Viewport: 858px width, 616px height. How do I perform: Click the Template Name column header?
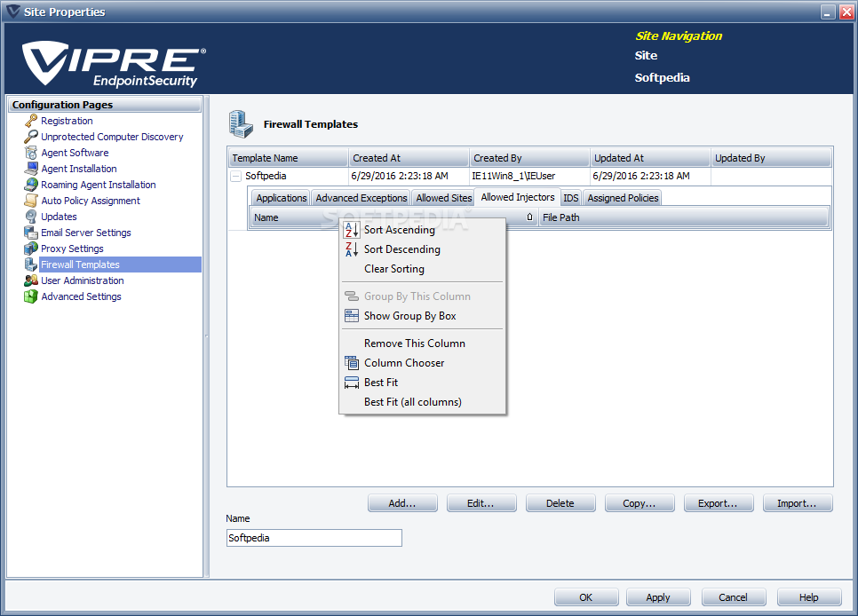pos(289,158)
